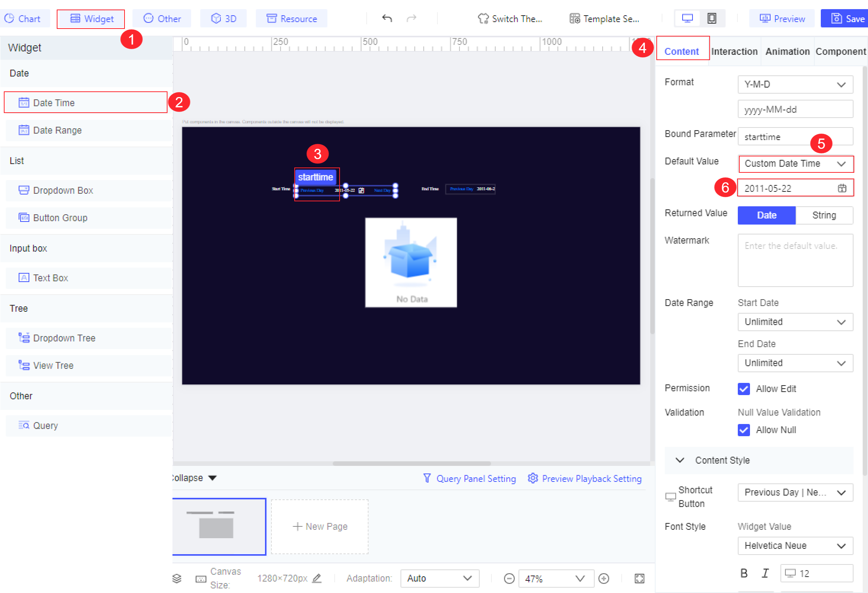Viewport: 868px width, 593px height.
Task: Open Preview Playback Setting
Action: [x=585, y=478]
